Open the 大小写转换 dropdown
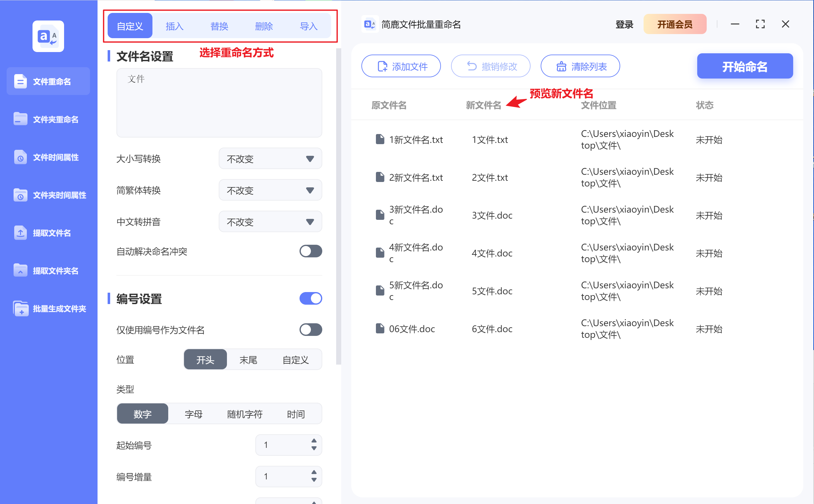The image size is (814, 504). click(x=270, y=159)
